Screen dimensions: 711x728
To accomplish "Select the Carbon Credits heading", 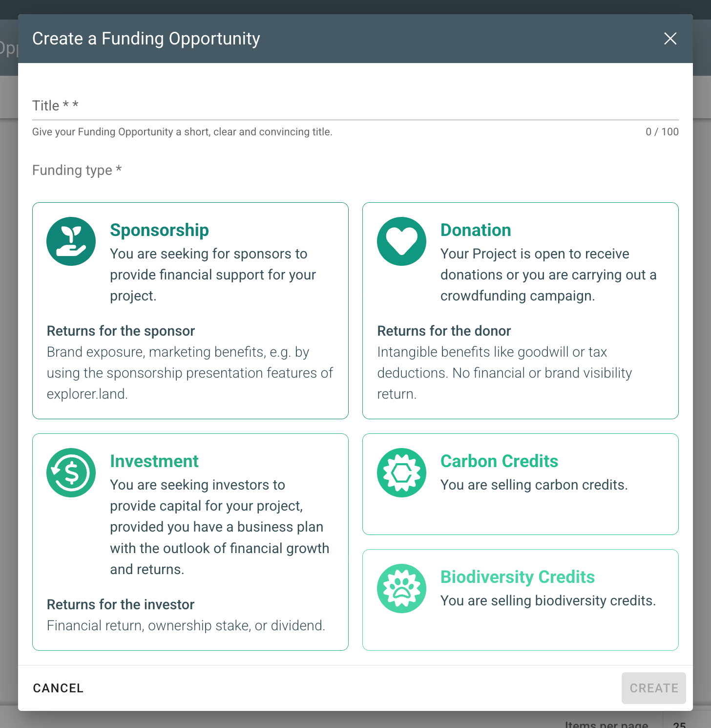I will click(499, 461).
